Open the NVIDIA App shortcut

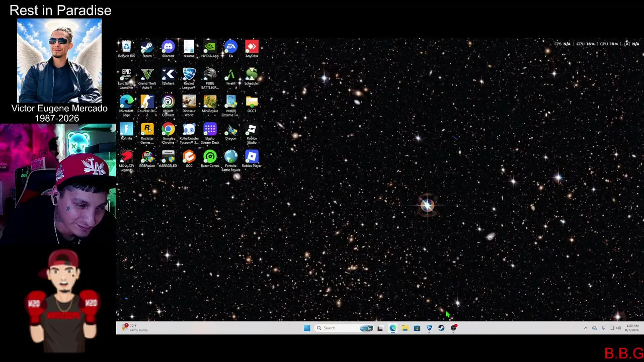coord(210,49)
